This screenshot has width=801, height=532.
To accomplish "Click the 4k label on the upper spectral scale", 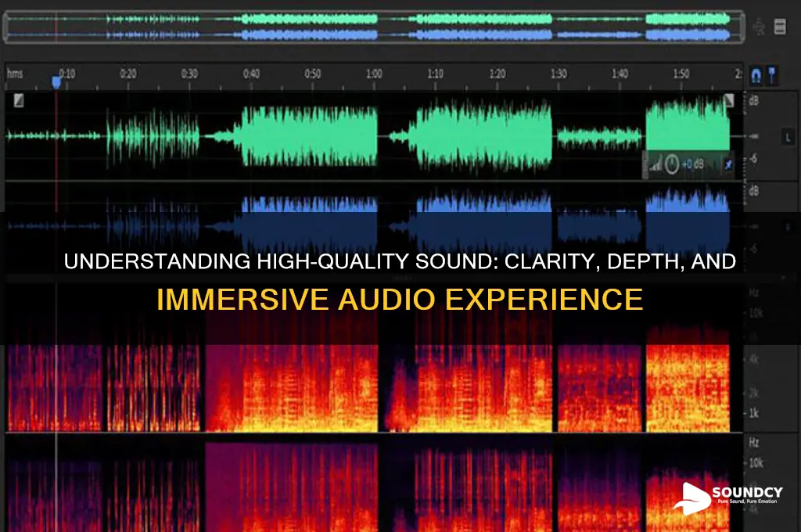I will [753, 359].
